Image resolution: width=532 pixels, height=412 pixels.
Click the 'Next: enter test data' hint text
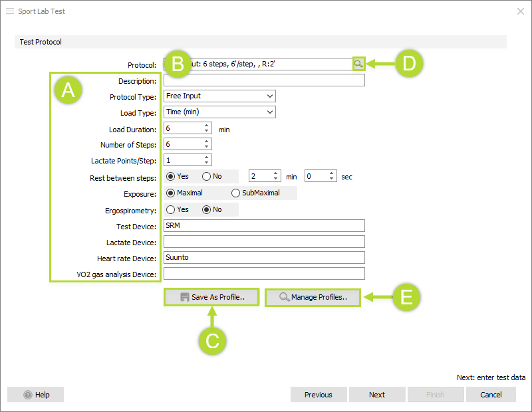point(491,377)
